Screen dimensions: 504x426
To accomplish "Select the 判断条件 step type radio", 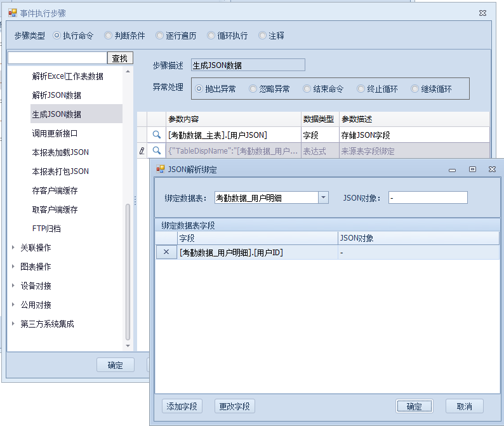I will pyautogui.click(x=109, y=36).
